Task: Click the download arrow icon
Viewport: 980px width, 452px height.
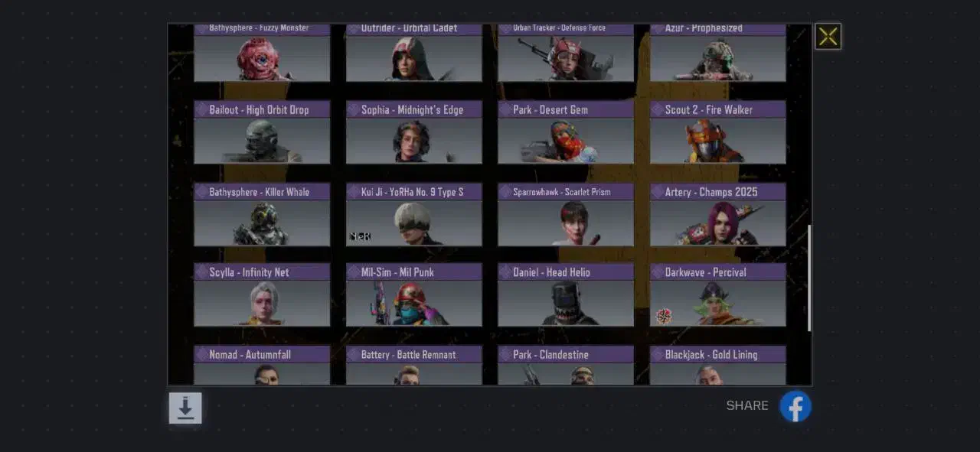Action: 185,408
